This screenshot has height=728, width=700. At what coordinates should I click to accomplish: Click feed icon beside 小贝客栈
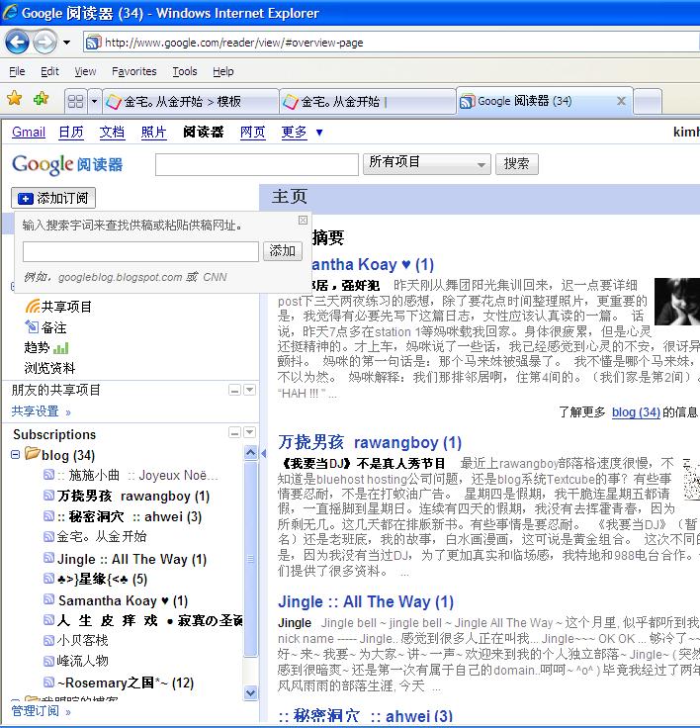point(48,641)
